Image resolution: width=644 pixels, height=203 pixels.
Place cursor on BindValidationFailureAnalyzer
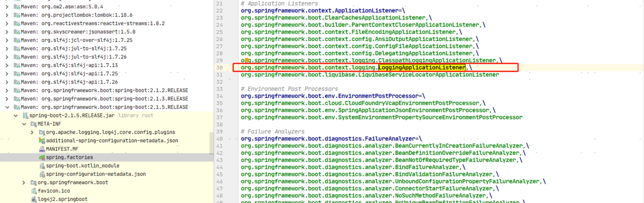click(443, 174)
